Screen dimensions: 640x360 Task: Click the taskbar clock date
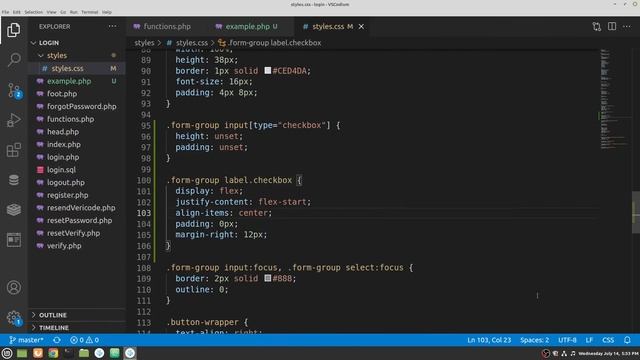[x=609, y=353]
